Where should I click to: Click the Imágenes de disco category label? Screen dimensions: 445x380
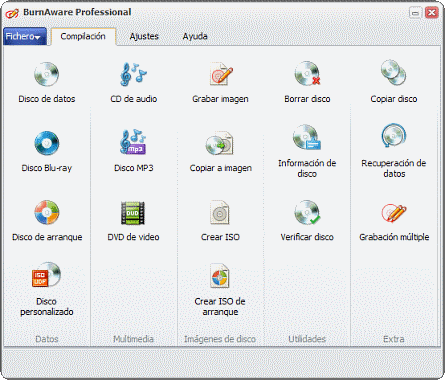tap(220, 339)
